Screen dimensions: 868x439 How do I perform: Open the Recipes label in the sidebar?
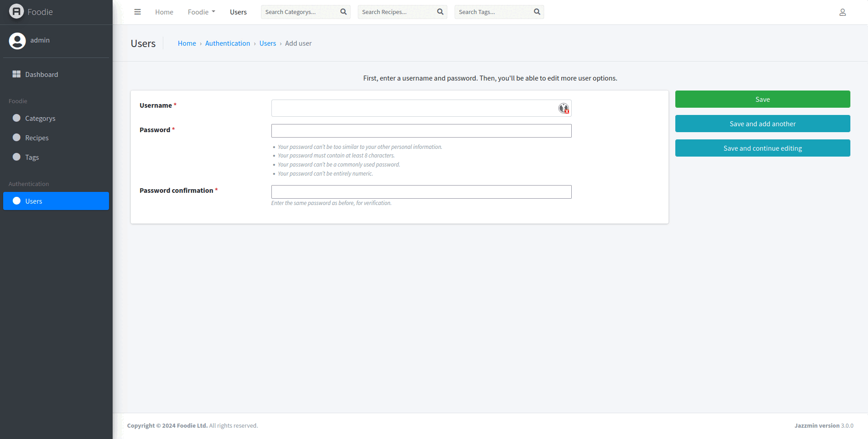[37, 138]
